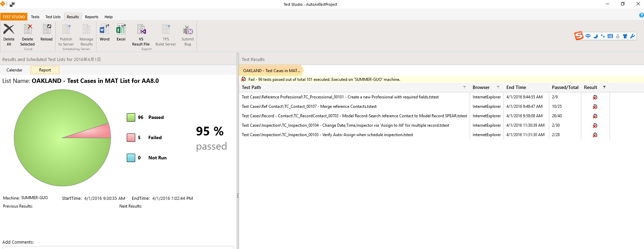Open the IME wrench settings icon
This screenshot has height=249, width=644.
pyautogui.click(x=633, y=36)
